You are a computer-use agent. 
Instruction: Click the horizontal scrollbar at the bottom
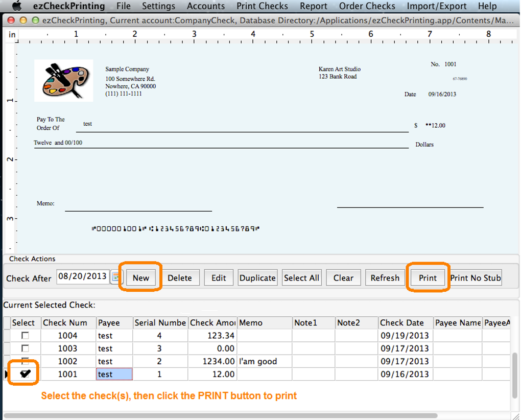tap(221, 415)
